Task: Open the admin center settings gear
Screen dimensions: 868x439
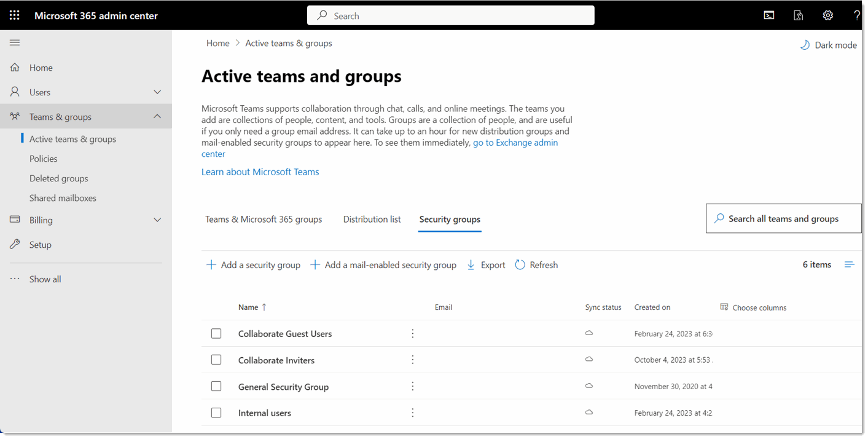Action: coord(827,15)
